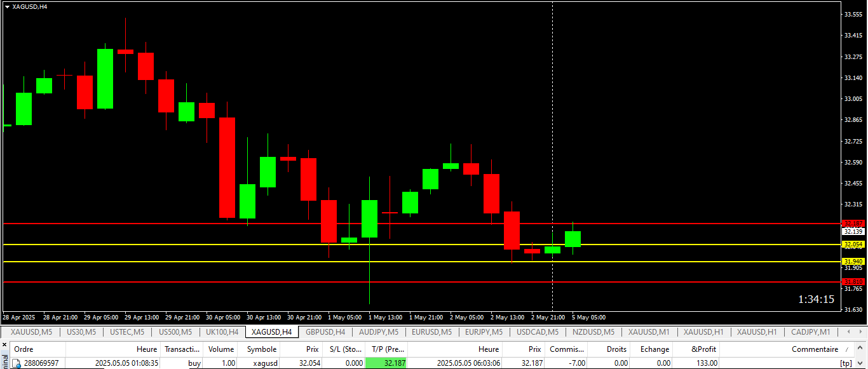
Task: Switch to the XAUUSD,M5 chart tab
Action: pos(31,332)
